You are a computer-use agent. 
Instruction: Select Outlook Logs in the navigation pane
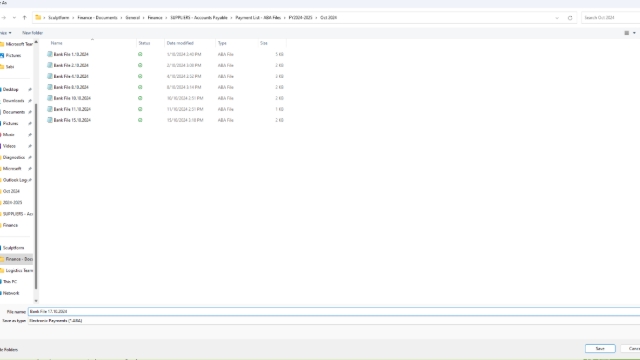point(15,180)
